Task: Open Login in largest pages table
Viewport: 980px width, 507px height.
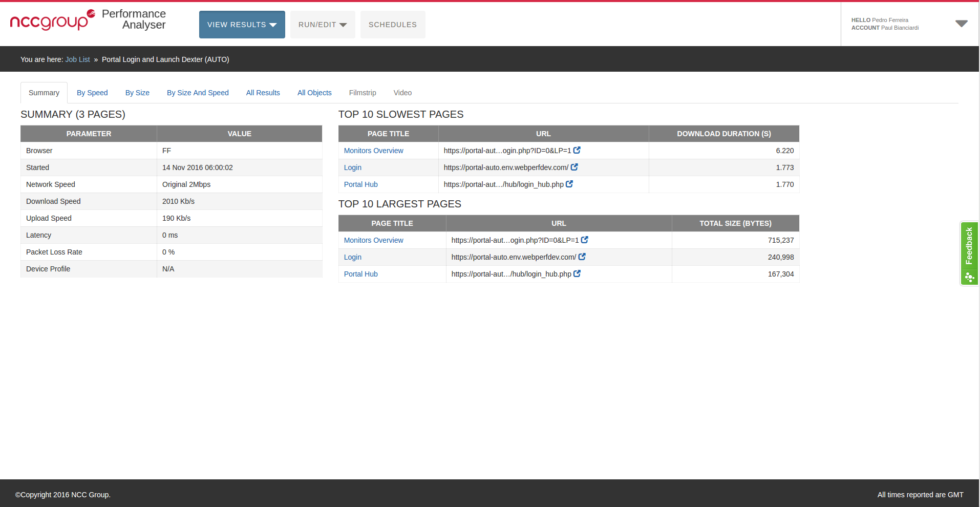Action: 353,257
